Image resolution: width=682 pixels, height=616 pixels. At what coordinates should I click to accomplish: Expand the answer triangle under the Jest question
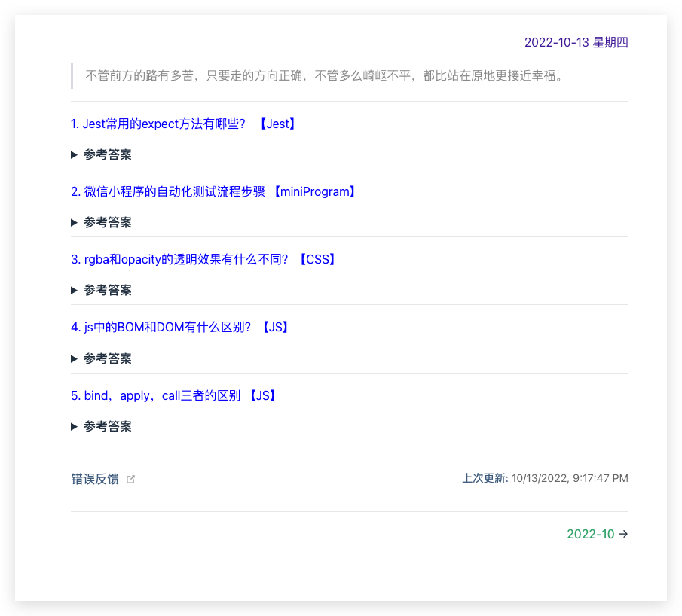click(75, 155)
